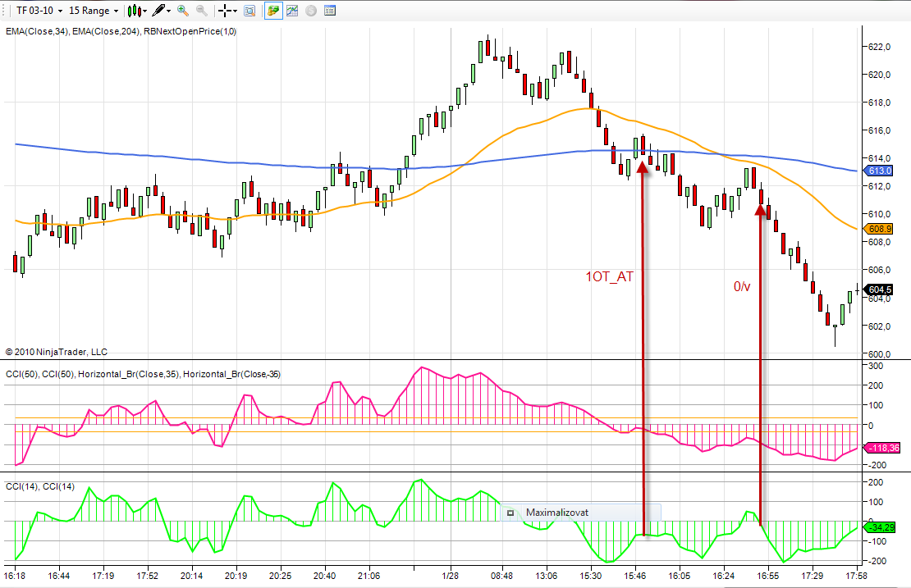Viewport: 911px width, 588px height.
Task: Open the indicators chart icon
Action: coord(292,11)
